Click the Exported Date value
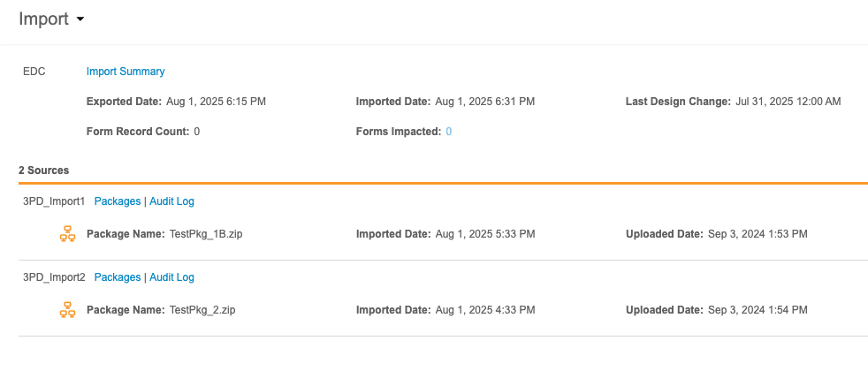868x371 pixels. tap(216, 102)
